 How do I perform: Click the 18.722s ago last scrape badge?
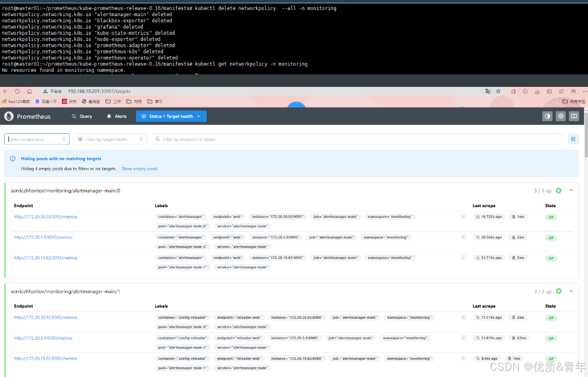(x=489, y=217)
